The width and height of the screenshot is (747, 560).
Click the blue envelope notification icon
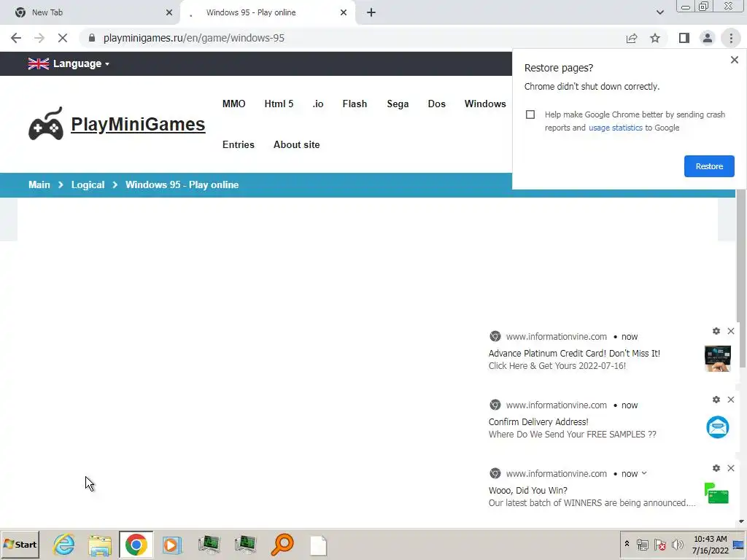718,427
